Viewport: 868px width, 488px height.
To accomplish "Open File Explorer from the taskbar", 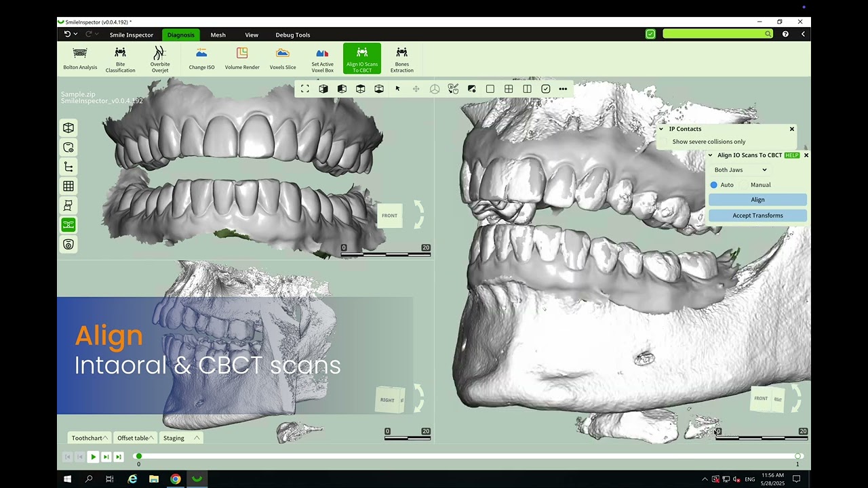I will (154, 479).
